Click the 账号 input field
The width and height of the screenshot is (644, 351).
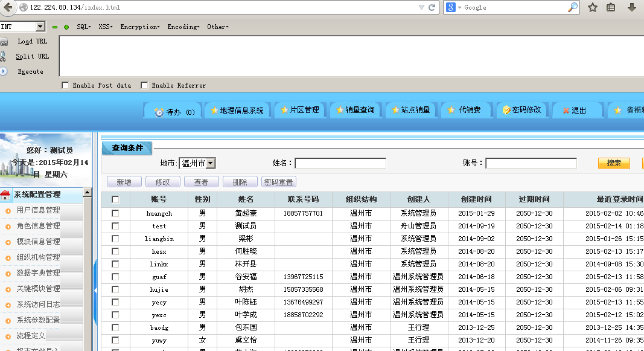(531, 163)
